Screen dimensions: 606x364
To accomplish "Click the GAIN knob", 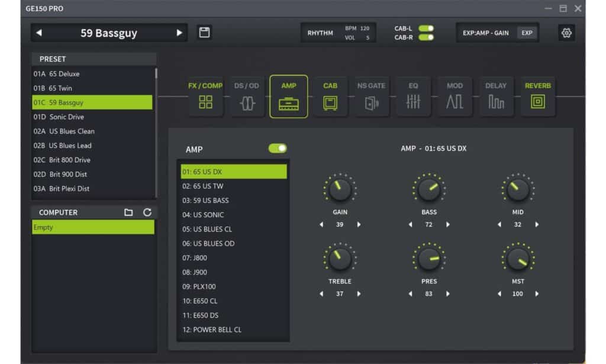I will (340, 189).
